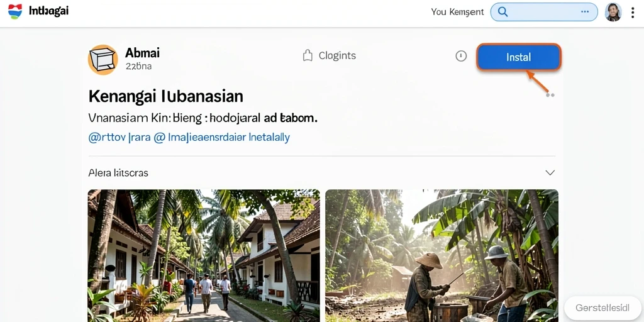Open the village street screenshot thumbnail
This screenshot has height=322, width=644.
[x=204, y=255]
